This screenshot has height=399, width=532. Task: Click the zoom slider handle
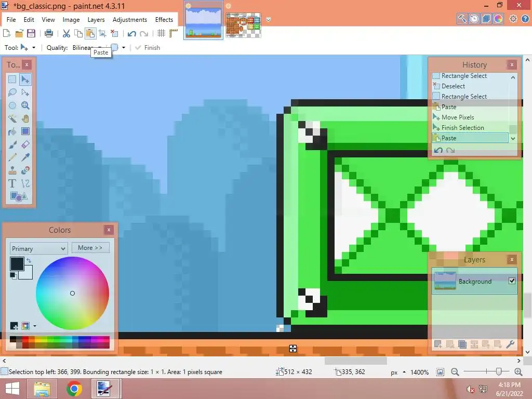pyautogui.click(x=499, y=372)
